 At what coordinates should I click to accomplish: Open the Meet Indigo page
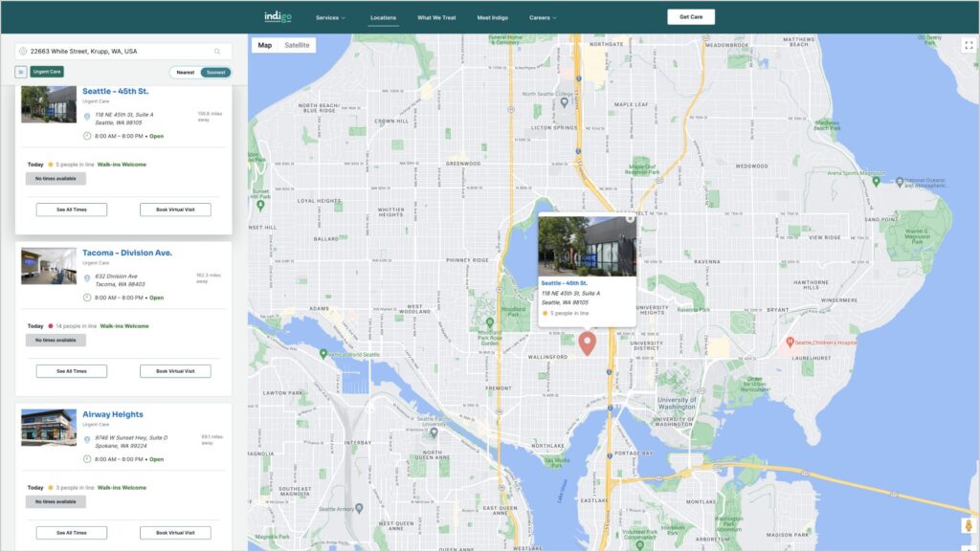pyautogui.click(x=493, y=17)
